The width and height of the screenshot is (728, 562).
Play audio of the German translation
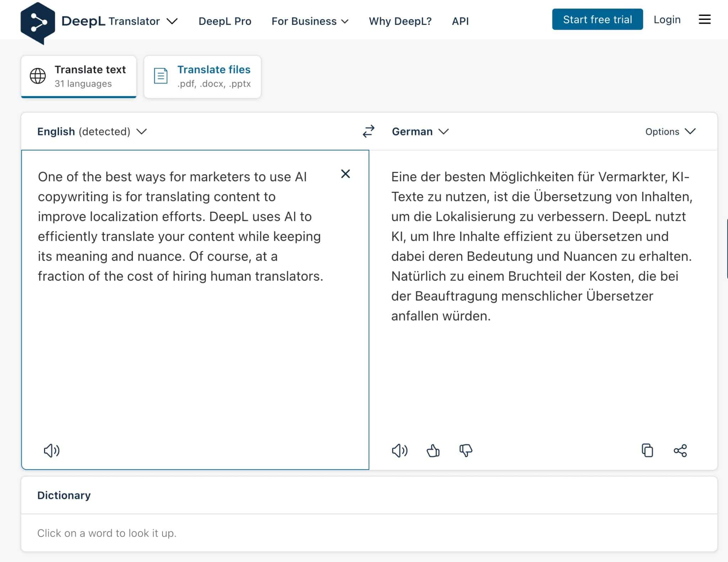tap(400, 451)
